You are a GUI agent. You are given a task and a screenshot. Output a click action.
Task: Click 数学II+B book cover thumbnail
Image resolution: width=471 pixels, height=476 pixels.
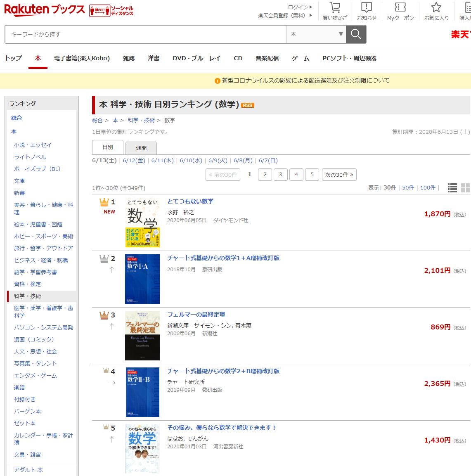click(142, 392)
